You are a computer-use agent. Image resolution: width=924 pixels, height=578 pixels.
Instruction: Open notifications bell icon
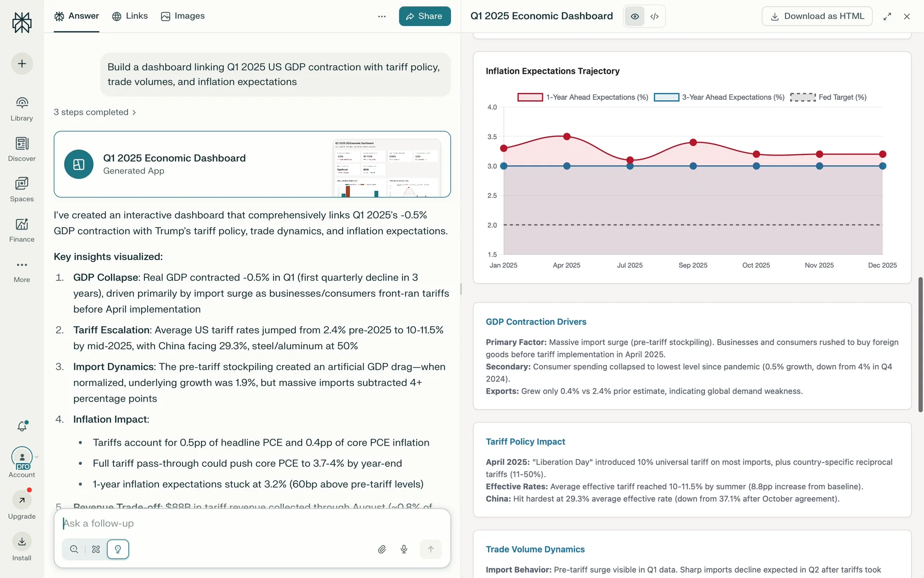coord(22,426)
